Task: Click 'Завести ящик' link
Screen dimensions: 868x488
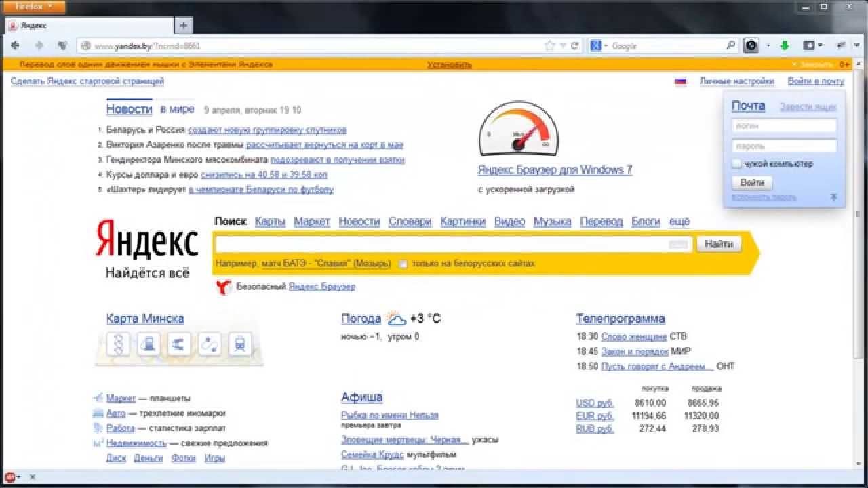Action: point(808,107)
